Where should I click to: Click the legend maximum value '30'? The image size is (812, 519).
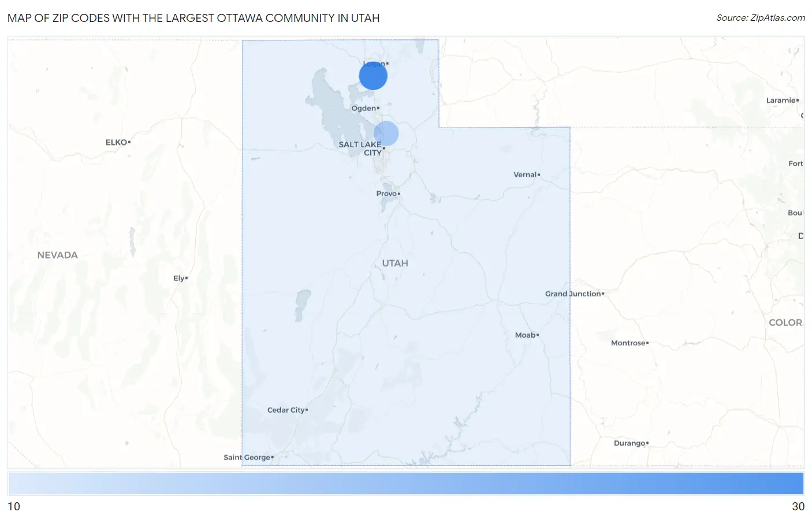pyautogui.click(x=798, y=506)
